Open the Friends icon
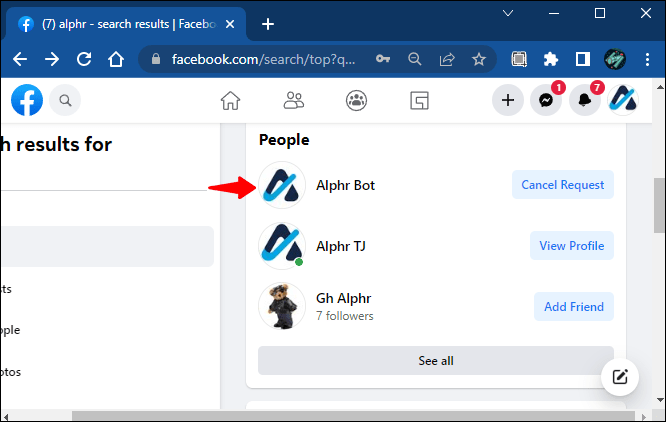666x422 pixels. [293, 101]
